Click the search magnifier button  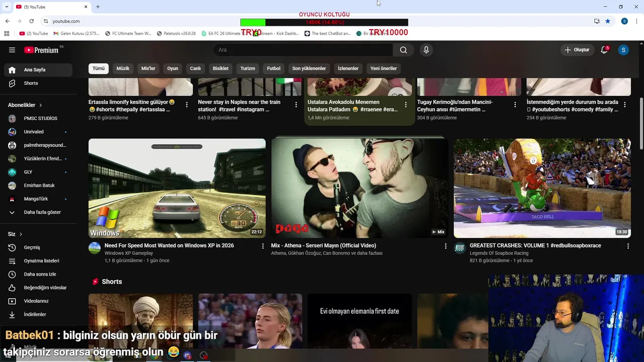(x=404, y=50)
